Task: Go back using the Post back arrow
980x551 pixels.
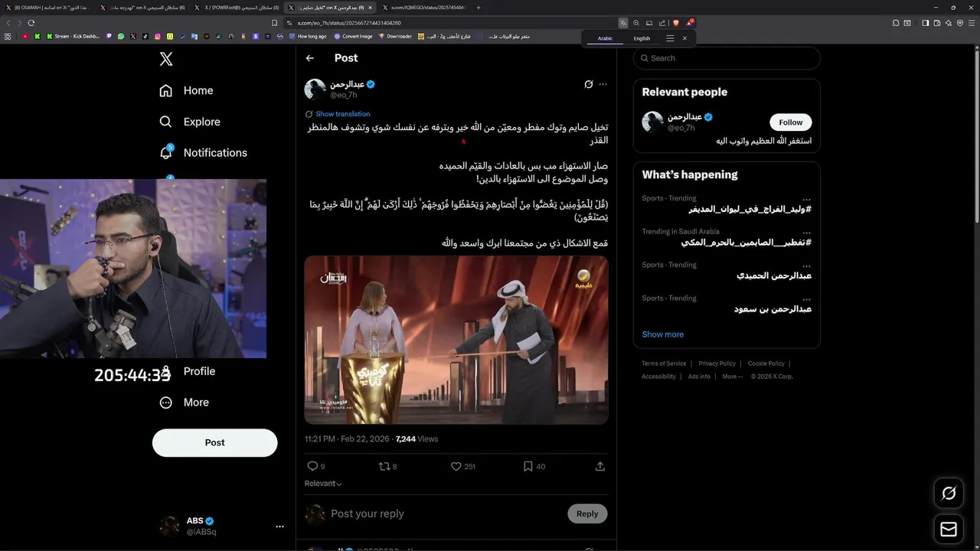Action: coord(309,58)
